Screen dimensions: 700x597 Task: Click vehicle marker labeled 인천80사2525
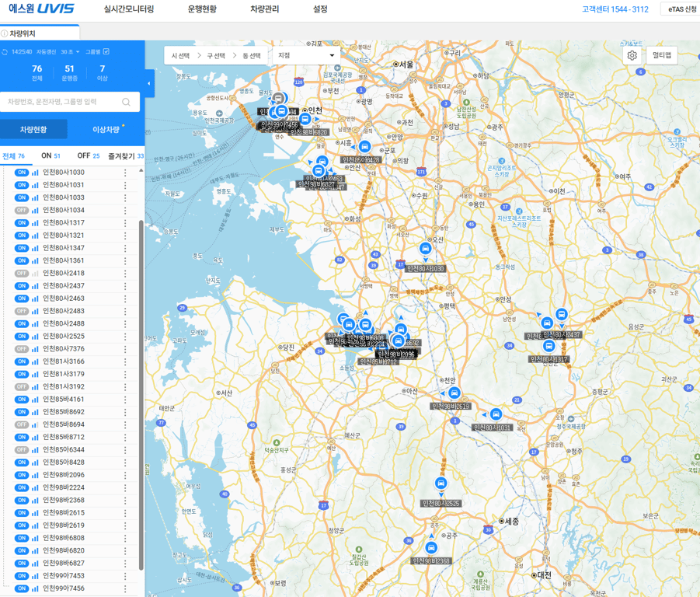click(x=441, y=484)
